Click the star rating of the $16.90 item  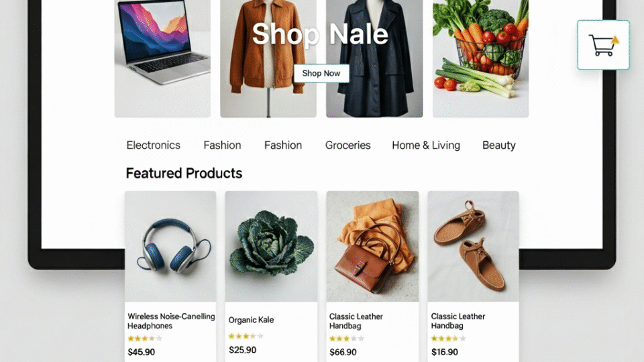449,339
